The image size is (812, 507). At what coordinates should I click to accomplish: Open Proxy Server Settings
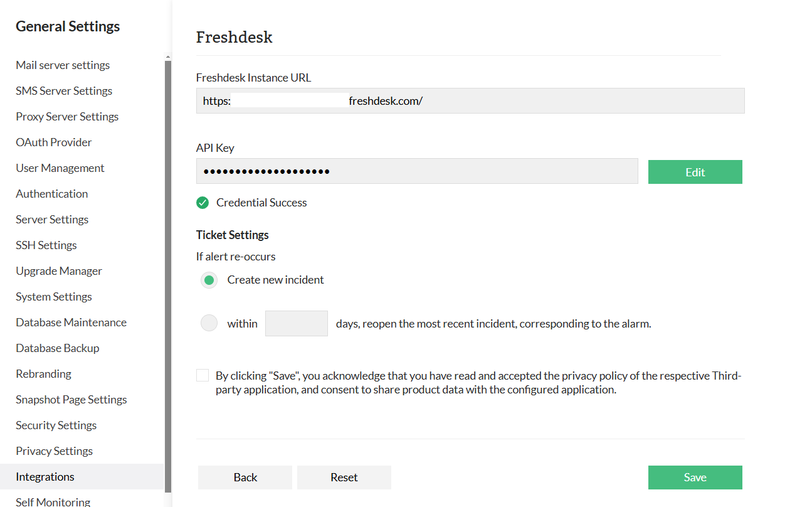[67, 117]
